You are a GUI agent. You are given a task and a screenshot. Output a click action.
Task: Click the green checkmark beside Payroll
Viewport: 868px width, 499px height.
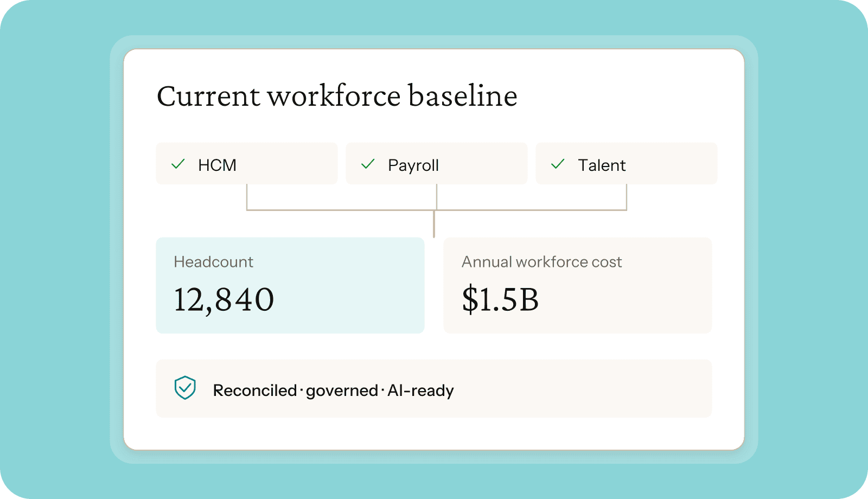click(x=368, y=164)
